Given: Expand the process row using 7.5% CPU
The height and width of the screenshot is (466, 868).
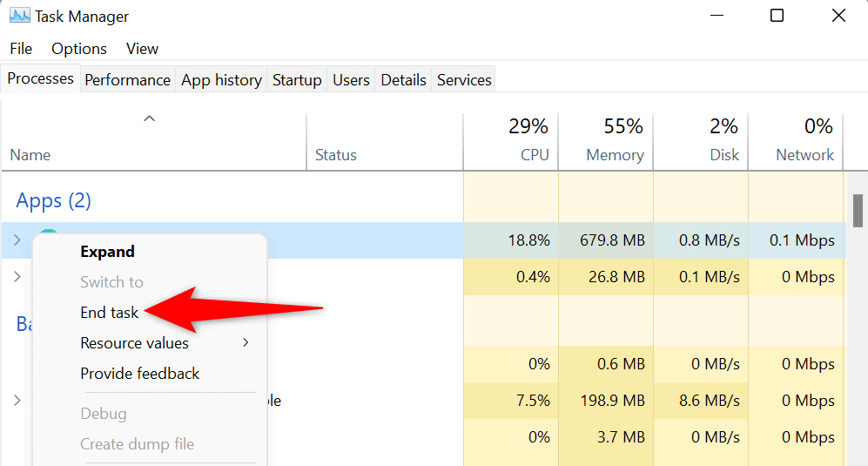Looking at the screenshot, I should pyautogui.click(x=17, y=401).
